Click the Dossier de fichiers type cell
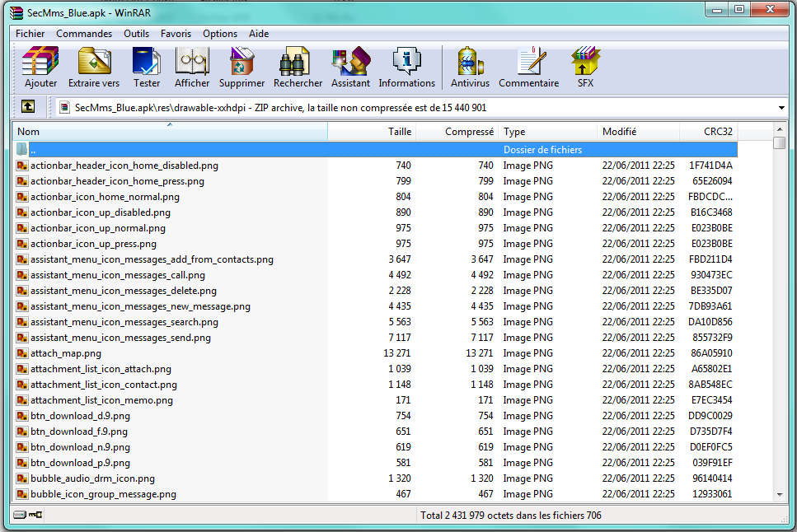Image resolution: width=797 pixels, height=532 pixels. 542,149
